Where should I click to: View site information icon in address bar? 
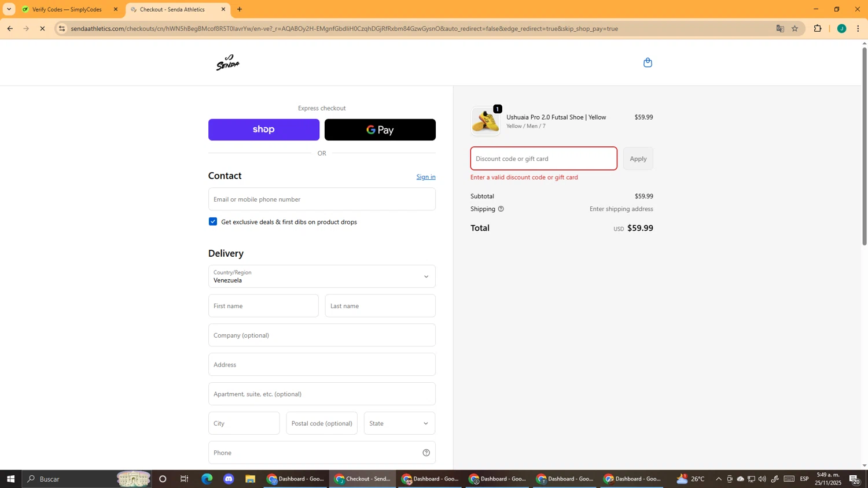[x=62, y=28]
